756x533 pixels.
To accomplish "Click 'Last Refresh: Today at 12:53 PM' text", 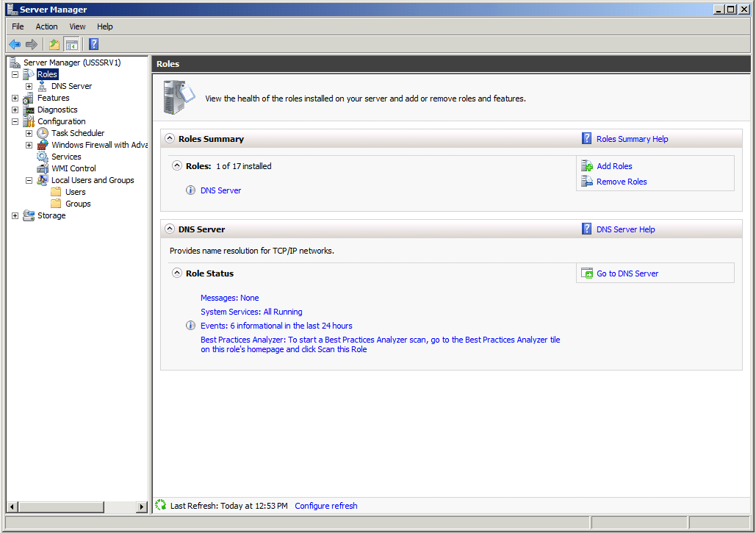I will [229, 506].
